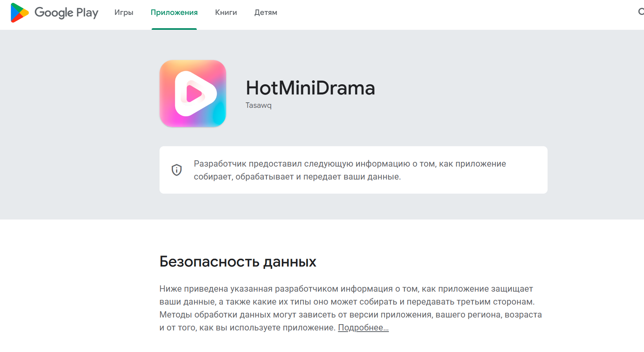The width and height of the screenshot is (644, 352).
Task: Click the paragraph starting with Ниже приведена
Action: (x=351, y=308)
